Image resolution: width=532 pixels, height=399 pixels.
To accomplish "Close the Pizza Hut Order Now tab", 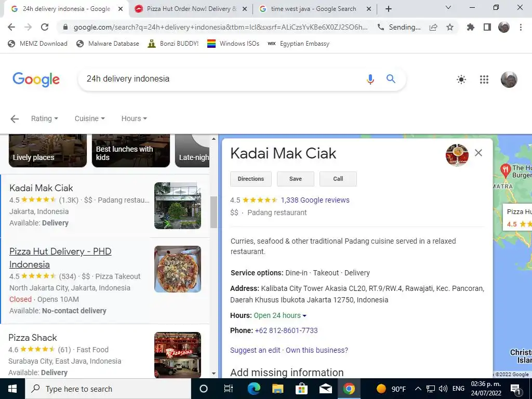I will point(245,9).
